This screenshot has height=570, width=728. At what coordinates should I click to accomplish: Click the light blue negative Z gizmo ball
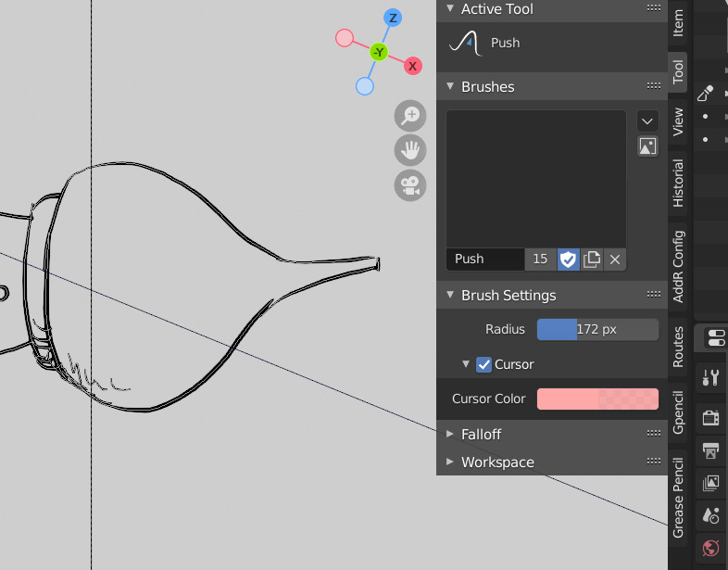pos(365,86)
